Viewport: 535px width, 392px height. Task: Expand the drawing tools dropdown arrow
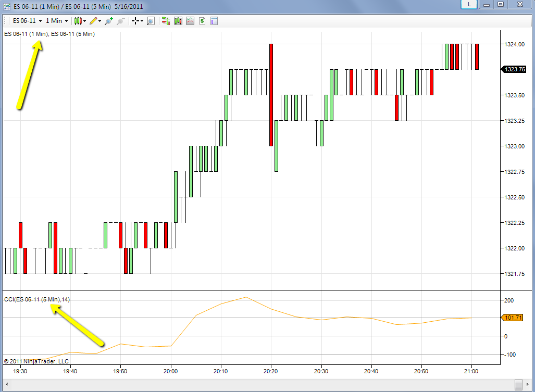click(x=99, y=21)
